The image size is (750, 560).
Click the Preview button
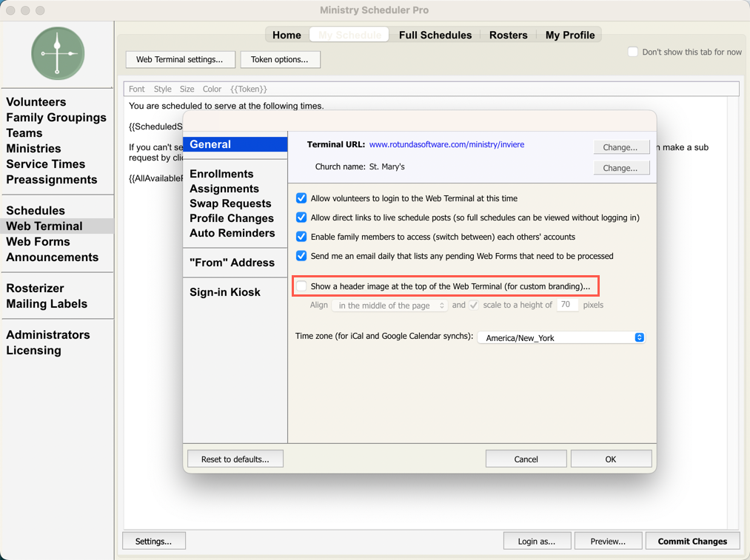[x=608, y=541]
